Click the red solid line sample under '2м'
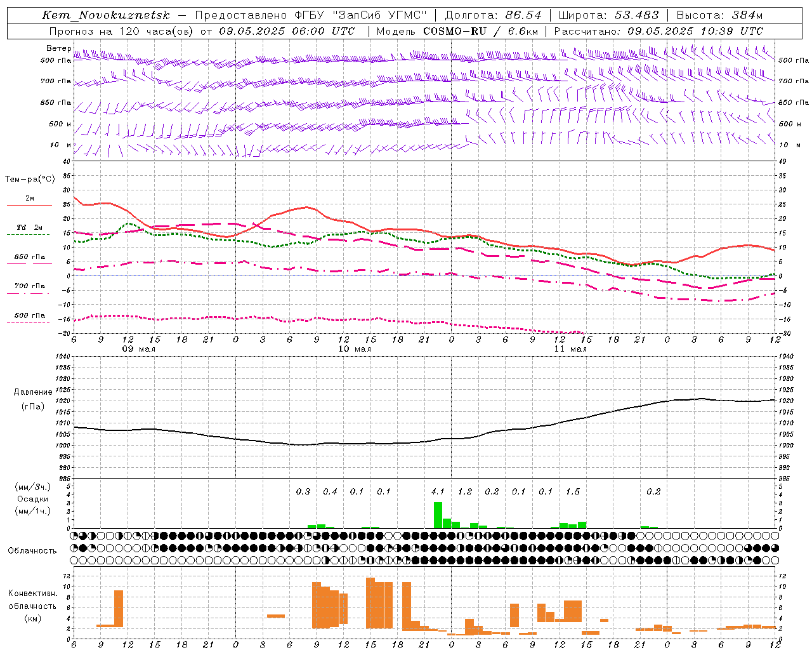 point(29,205)
